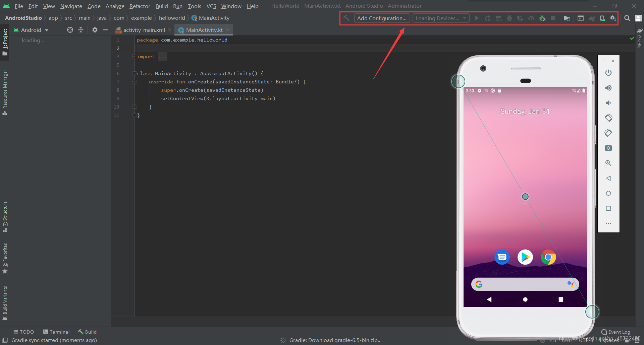Click the Run app play icon
The height and width of the screenshot is (345, 644).
[477, 18]
